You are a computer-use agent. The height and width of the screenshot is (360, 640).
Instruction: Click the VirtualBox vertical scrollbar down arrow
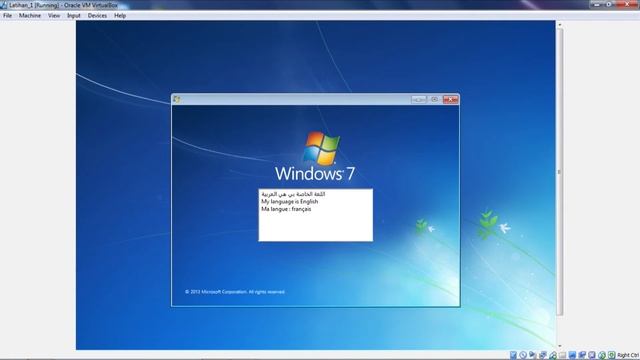click(x=560, y=346)
